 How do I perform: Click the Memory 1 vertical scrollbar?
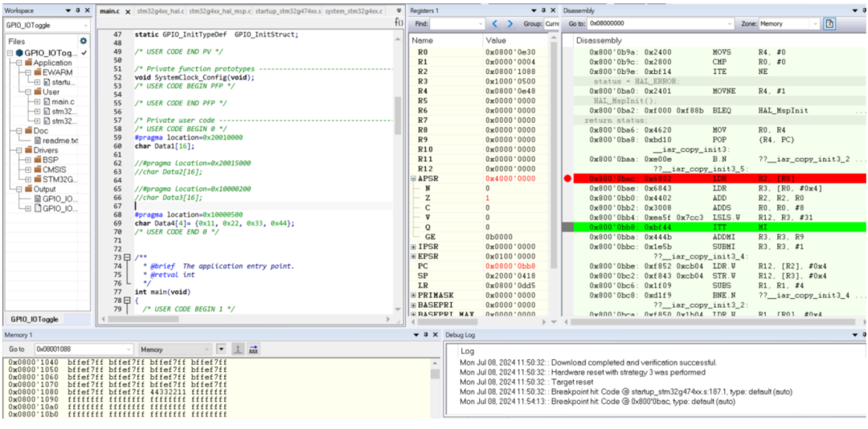(x=435, y=389)
